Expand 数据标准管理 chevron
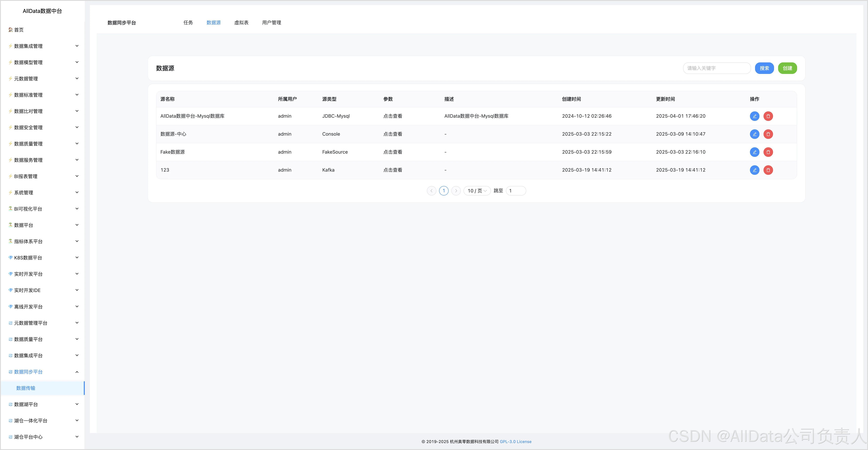Screen dimensions: 868x450 77,95
